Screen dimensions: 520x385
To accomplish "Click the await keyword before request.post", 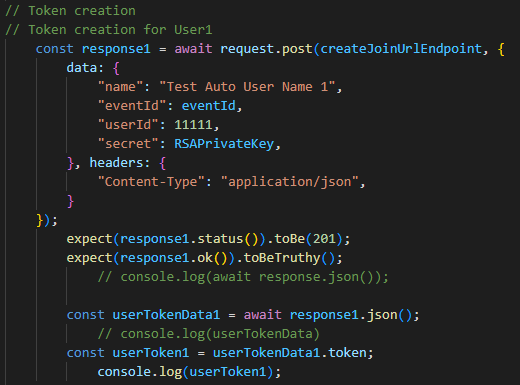I will click(193, 49).
